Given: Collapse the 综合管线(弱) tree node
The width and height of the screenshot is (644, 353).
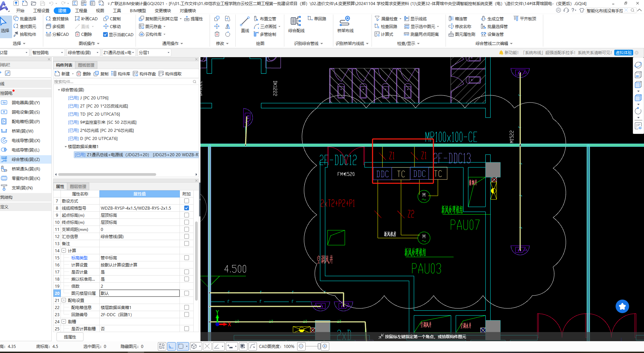Looking at the screenshot, I should 59,90.
